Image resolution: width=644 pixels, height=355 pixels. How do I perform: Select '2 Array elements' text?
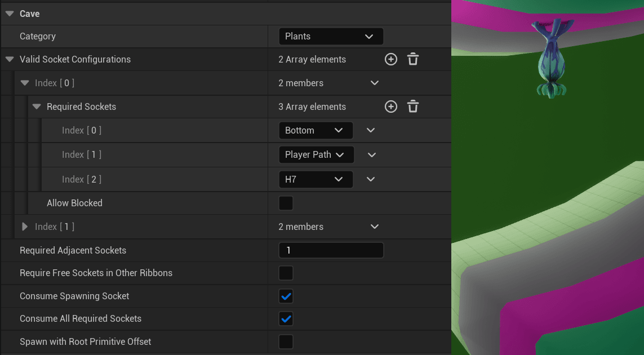click(312, 60)
